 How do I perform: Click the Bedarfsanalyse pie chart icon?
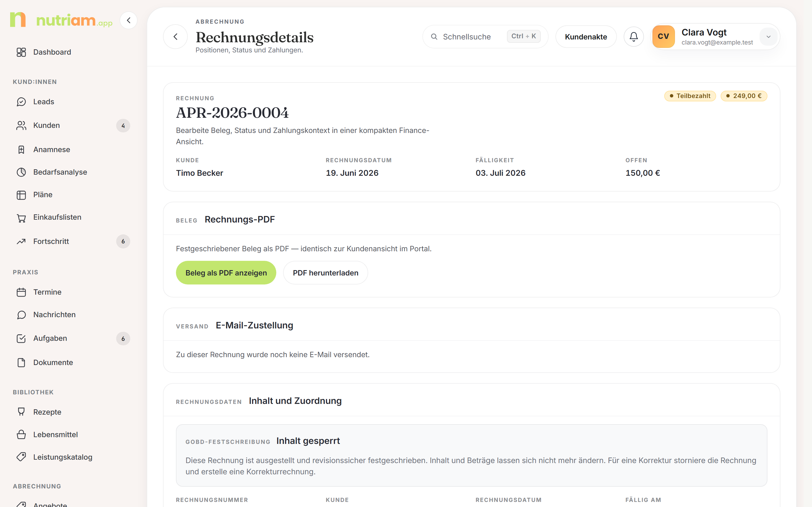21,172
